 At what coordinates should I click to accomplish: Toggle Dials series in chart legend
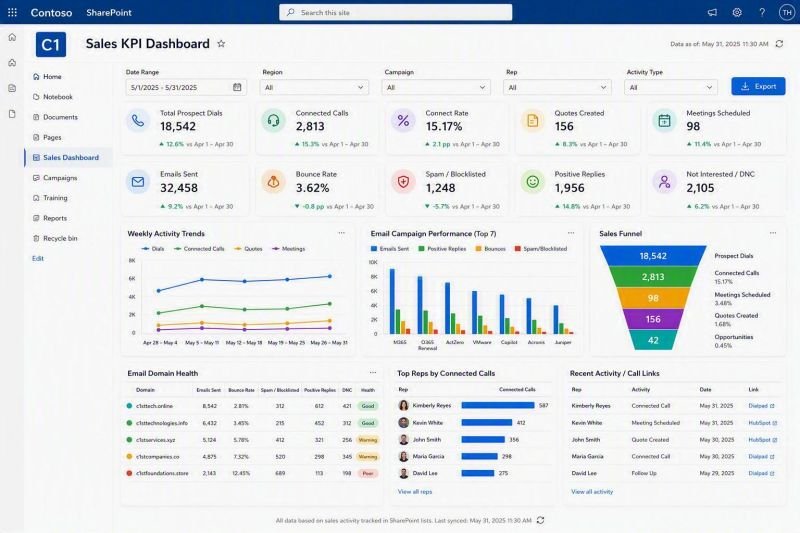click(153, 249)
